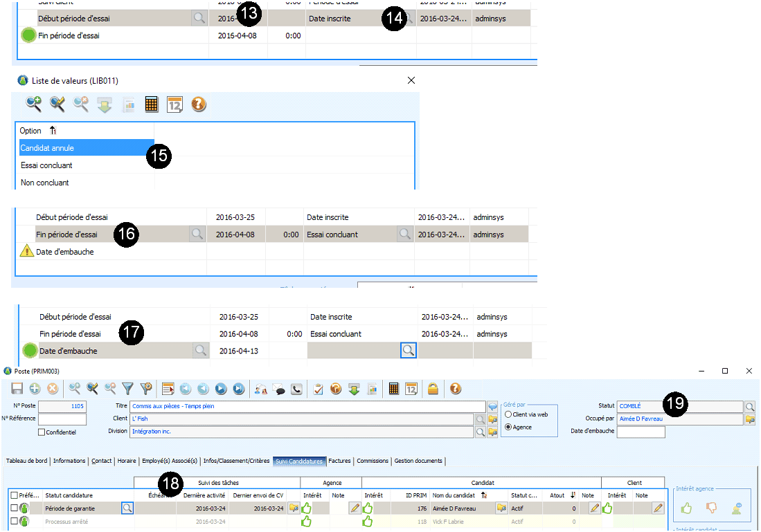The width and height of the screenshot is (761, 532).
Task: Select 'Essai concluant' in the value list
Action: point(46,165)
